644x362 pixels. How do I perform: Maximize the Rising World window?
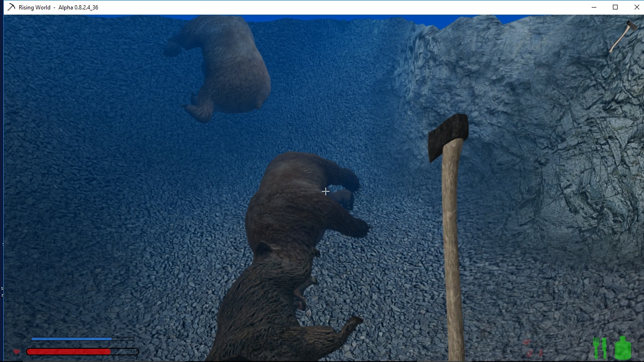point(615,8)
